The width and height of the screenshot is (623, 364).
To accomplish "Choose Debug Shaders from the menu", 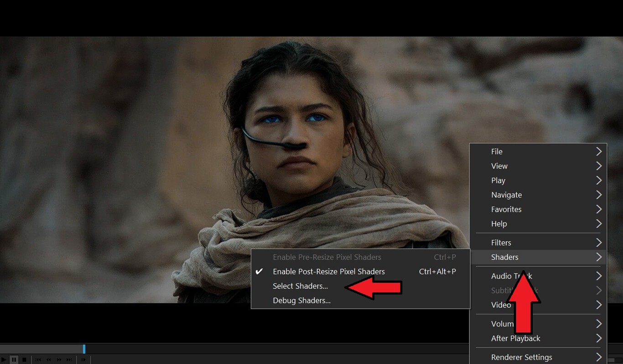I will coord(301,300).
